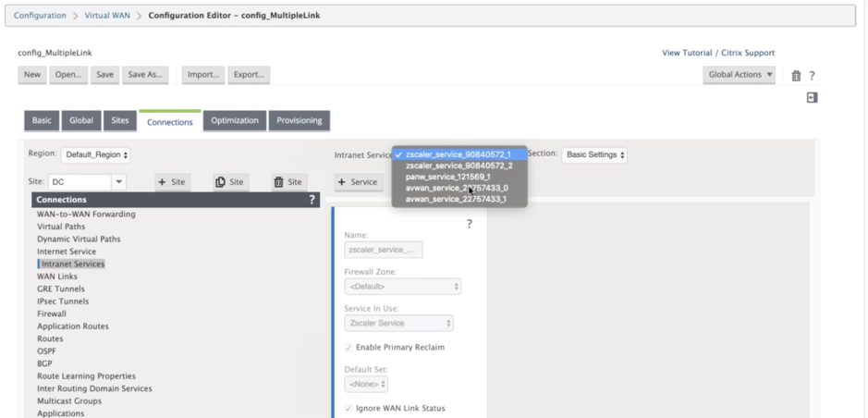Click the collapse panel icon below trash
Screen dimensions: 868x418
pos(812,97)
